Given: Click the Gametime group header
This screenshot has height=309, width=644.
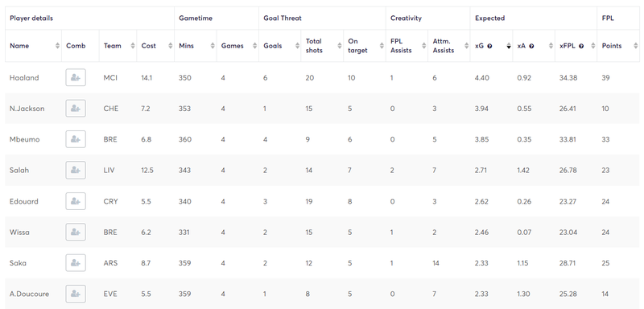Looking at the screenshot, I should click(x=196, y=18).
